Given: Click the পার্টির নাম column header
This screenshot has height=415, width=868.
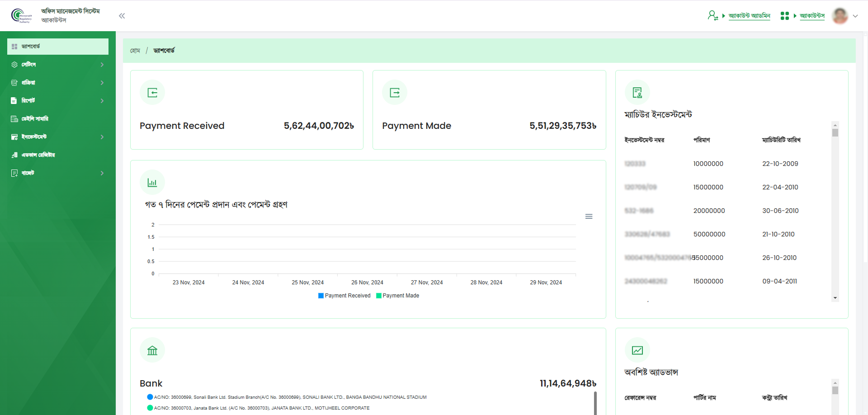Looking at the screenshot, I should coord(705,398).
